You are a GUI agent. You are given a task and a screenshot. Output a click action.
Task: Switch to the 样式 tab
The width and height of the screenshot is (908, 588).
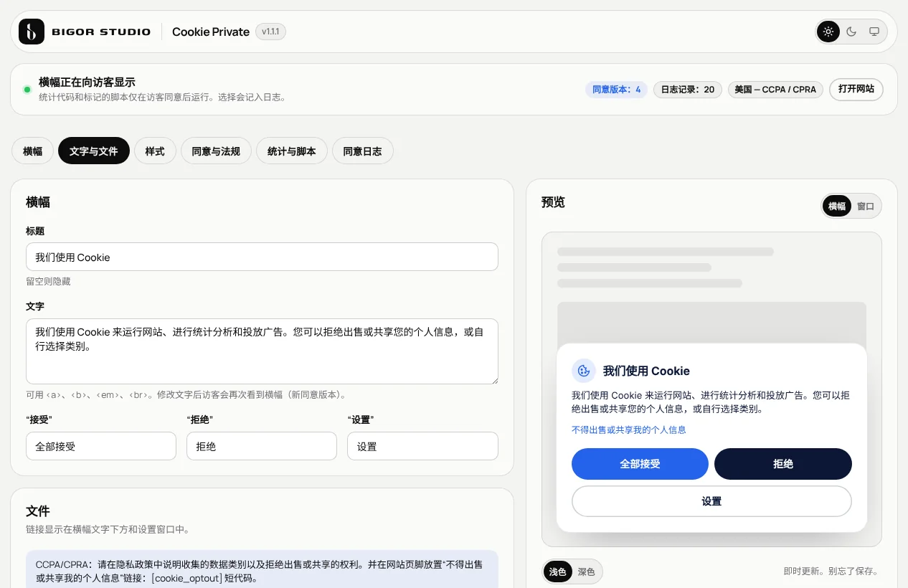155,151
